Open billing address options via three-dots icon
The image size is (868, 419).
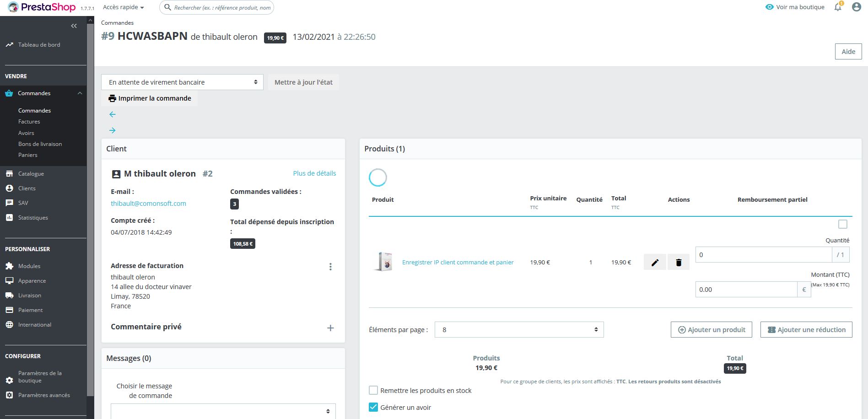point(330,266)
